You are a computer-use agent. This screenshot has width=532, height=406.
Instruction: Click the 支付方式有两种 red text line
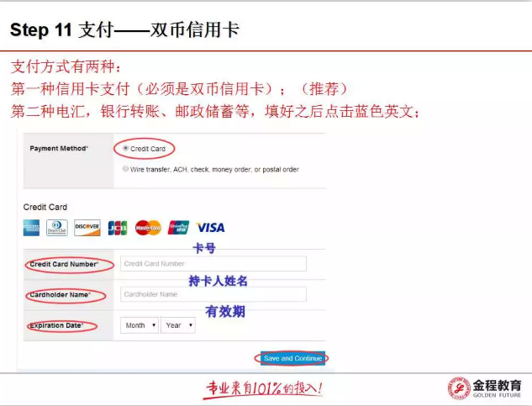66,66
